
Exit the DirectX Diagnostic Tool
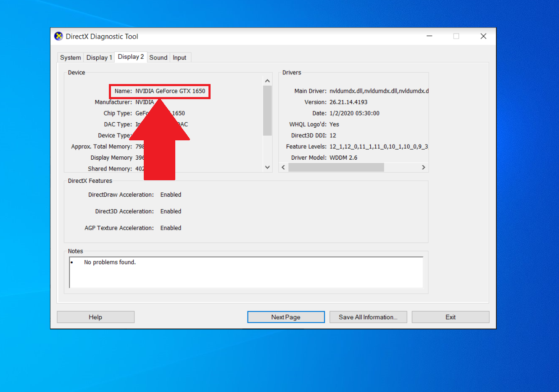[450, 317]
